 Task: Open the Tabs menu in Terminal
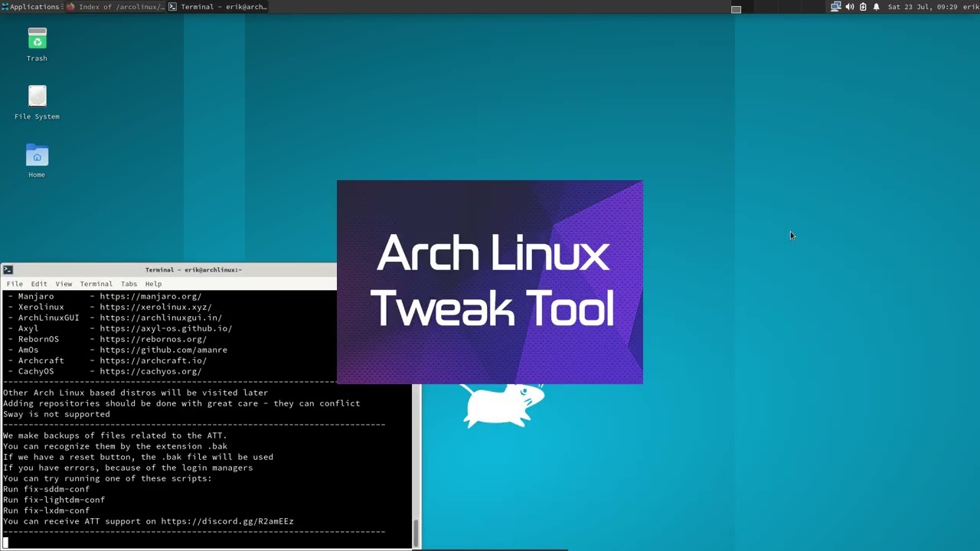point(129,284)
